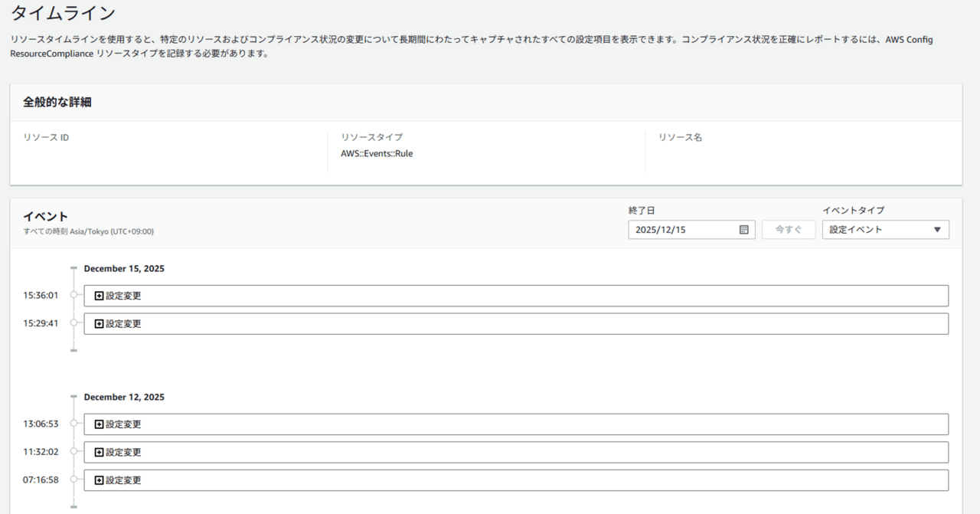Click the plus icon on the 11:32:02 event
Image resolution: width=980 pixels, height=514 pixels.
[x=99, y=453]
